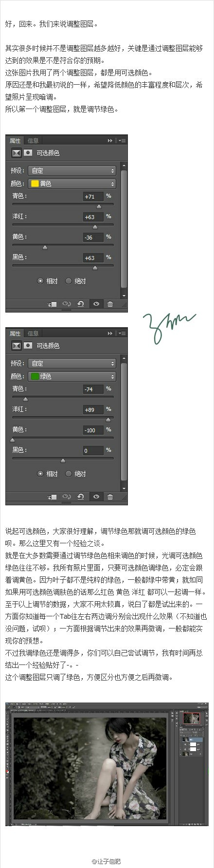Click adjustment icon beside 可选颜色 in 黄色 panel

pos(17,153)
